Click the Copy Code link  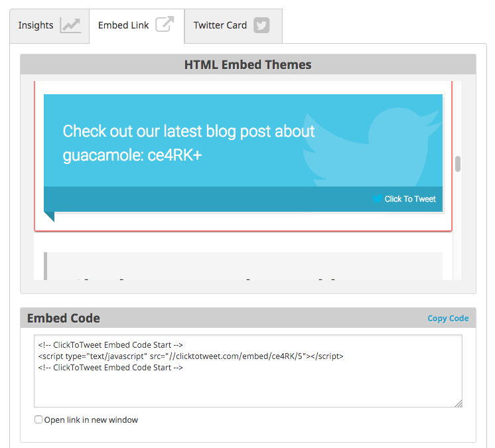tap(448, 318)
